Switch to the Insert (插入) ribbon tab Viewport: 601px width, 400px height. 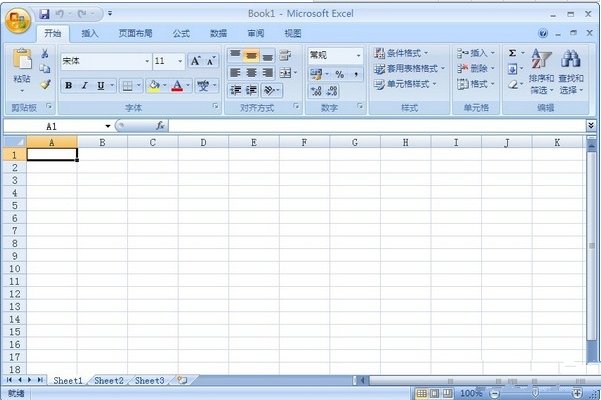pyautogui.click(x=90, y=33)
